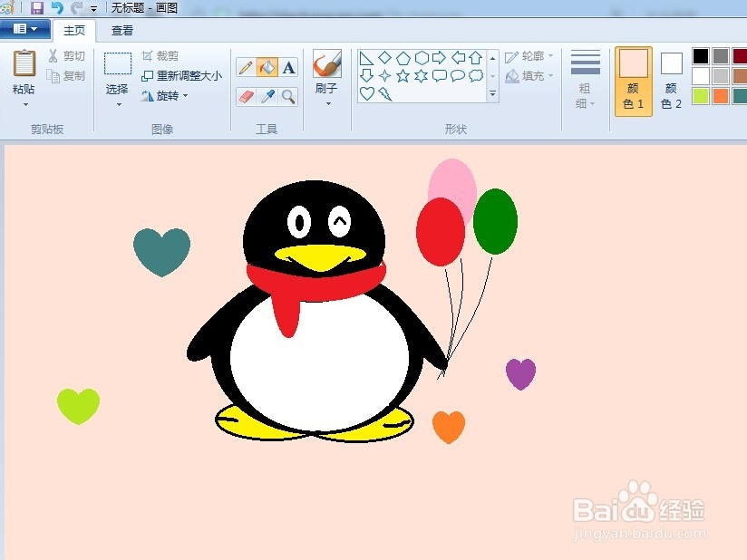Pick the left arrow shape
This screenshot has width=747, height=560.
458,58
